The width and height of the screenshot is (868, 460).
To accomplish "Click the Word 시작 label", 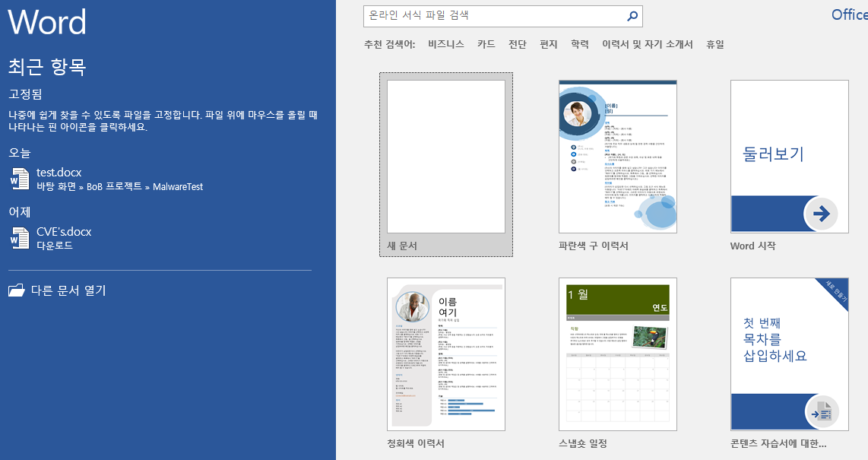I will (753, 246).
